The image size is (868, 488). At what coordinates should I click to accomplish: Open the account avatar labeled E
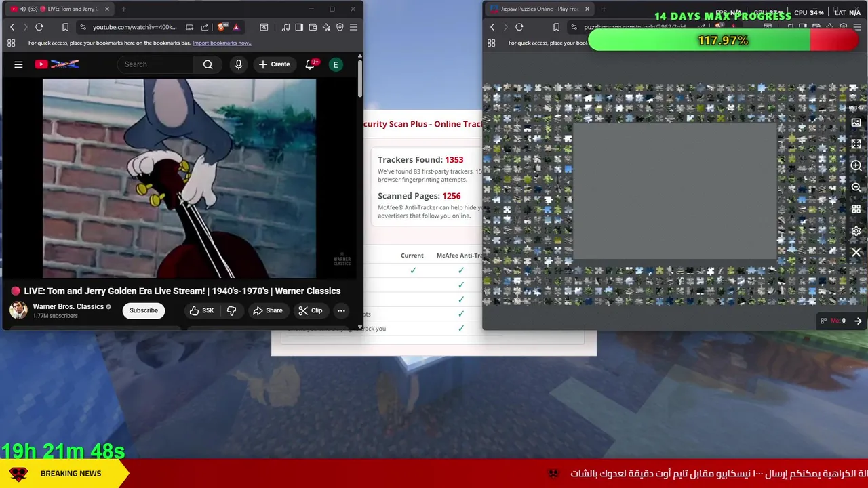point(335,64)
